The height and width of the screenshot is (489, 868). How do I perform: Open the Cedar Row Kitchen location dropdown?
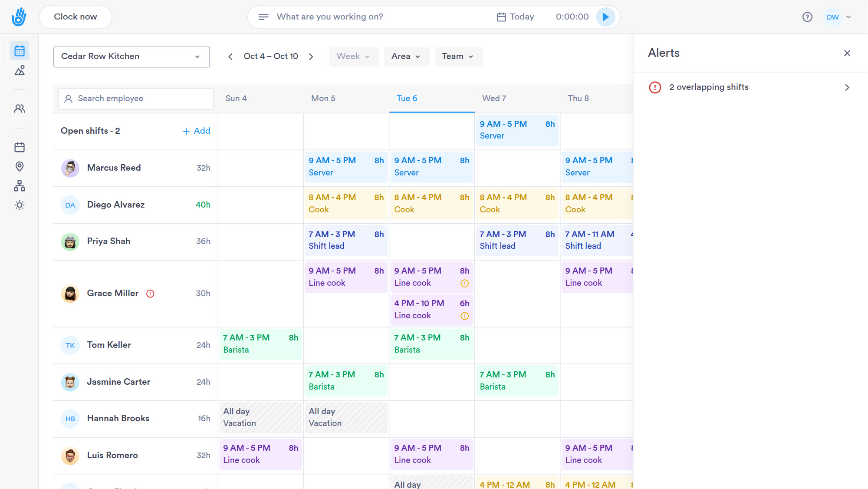(132, 56)
